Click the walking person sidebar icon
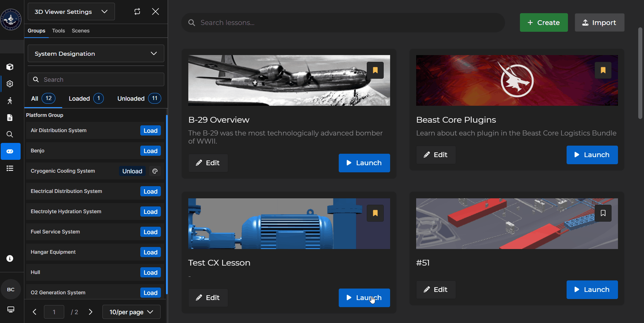 pyautogui.click(x=10, y=101)
